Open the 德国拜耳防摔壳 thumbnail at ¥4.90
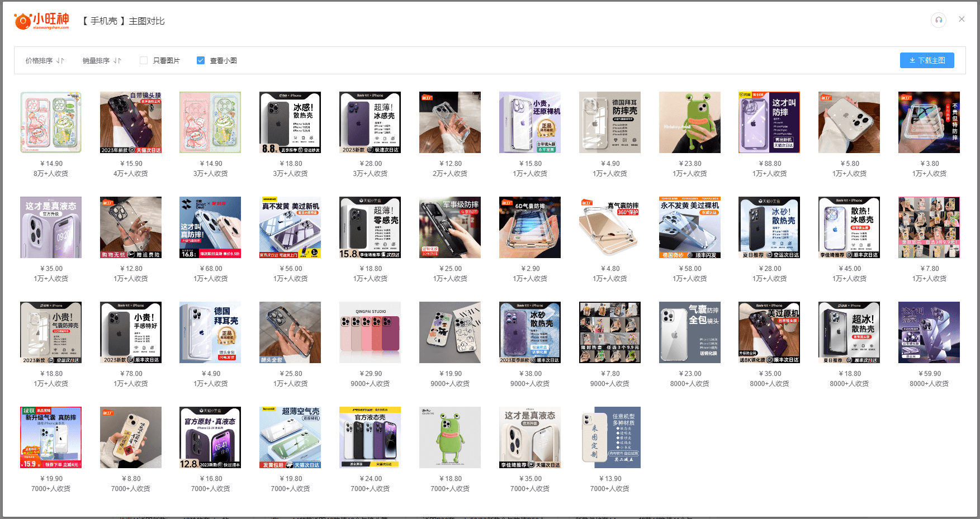This screenshot has height=519, width=980. pyautogui.click(x=610, y=122)
